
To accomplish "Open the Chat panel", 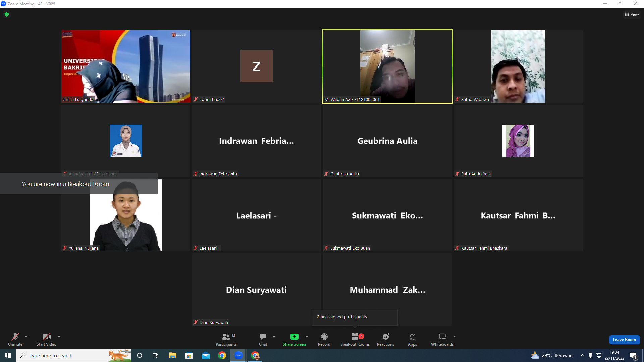I will [x=263, y=339].
